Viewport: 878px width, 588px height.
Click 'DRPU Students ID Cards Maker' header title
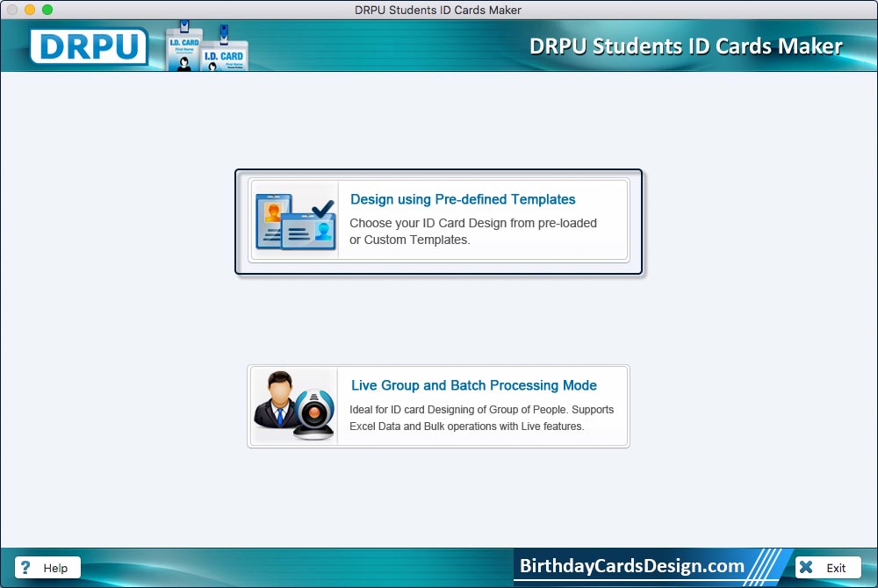coord(686,46)
